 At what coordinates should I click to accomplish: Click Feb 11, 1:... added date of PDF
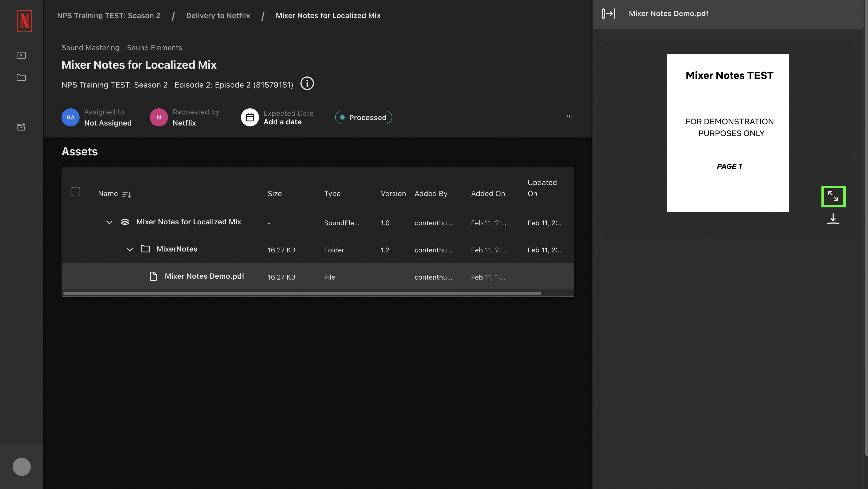488,277
